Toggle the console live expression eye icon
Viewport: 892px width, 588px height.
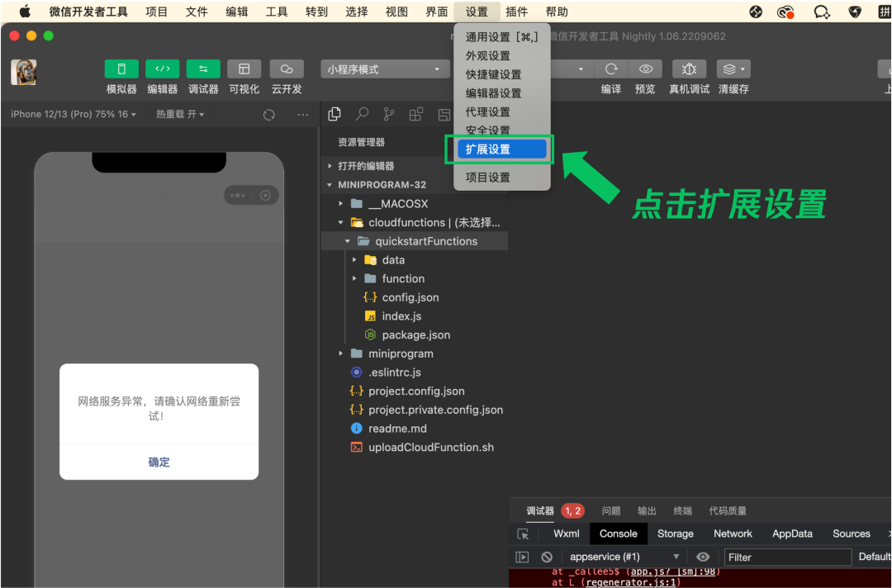[703, 557]
